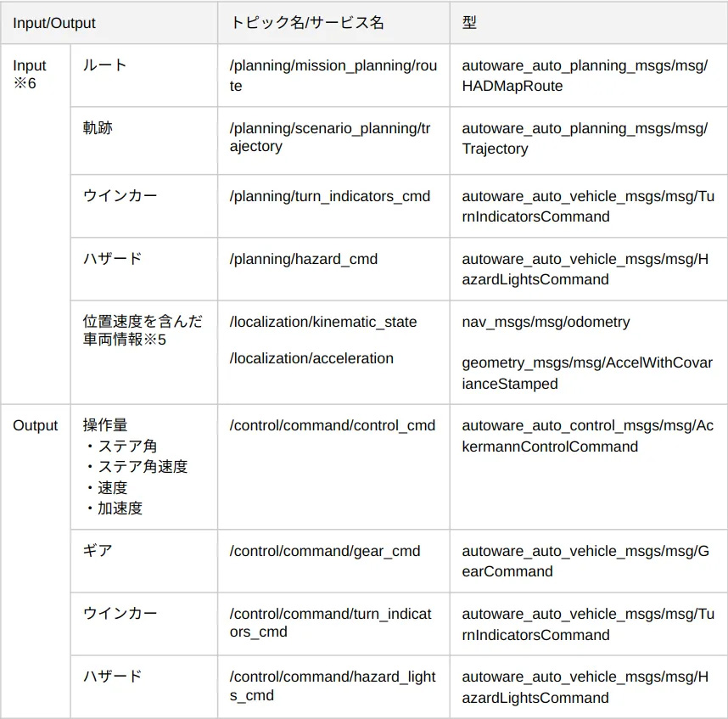Screen dimensions: 728x719
Task: Select /localization/kinematic_state topic text
Action: [x=323, y=322]
